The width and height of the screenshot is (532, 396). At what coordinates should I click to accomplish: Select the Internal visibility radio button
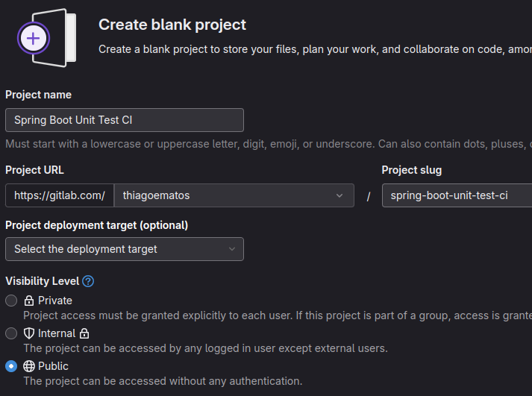(x=11, y=333)
